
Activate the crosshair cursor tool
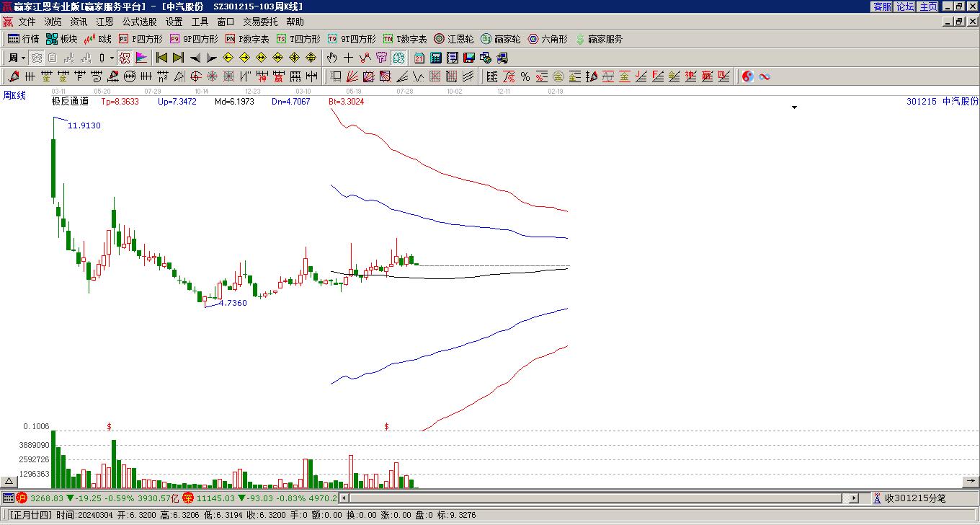(x=348, y=58)
